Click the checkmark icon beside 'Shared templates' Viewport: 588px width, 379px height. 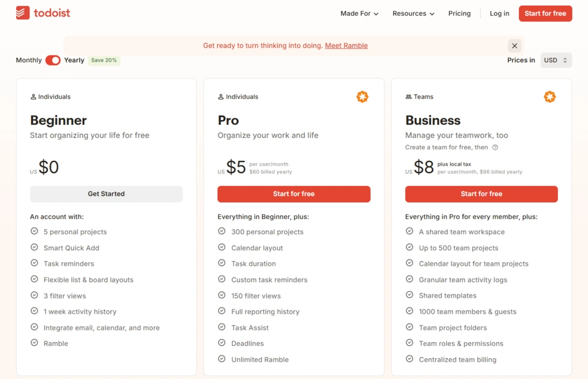pos(409,295)
